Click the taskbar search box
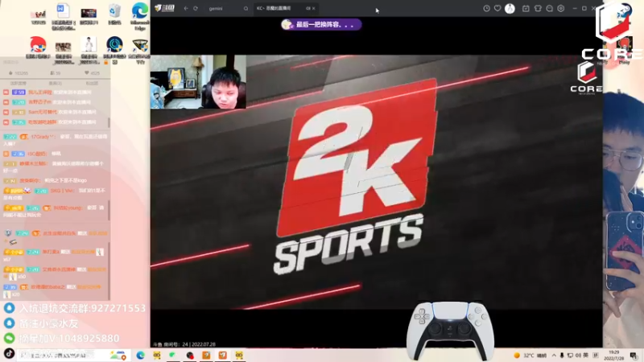The image size is (644, 362). [73, 355]
